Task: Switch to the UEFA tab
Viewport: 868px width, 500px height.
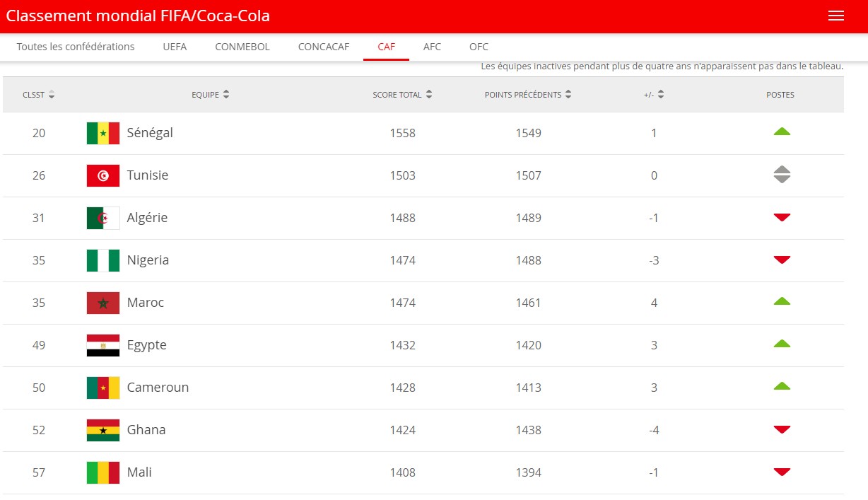Action: (x=175, y=47)
